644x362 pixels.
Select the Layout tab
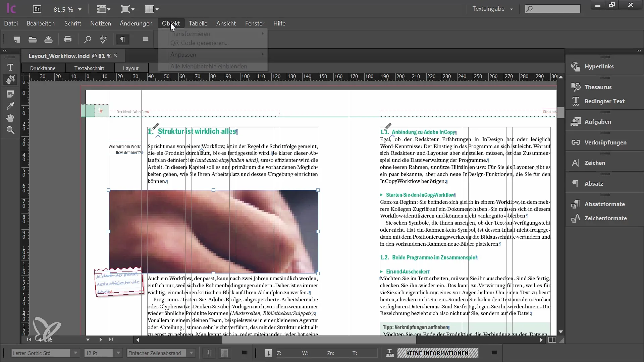click(130, 68)
